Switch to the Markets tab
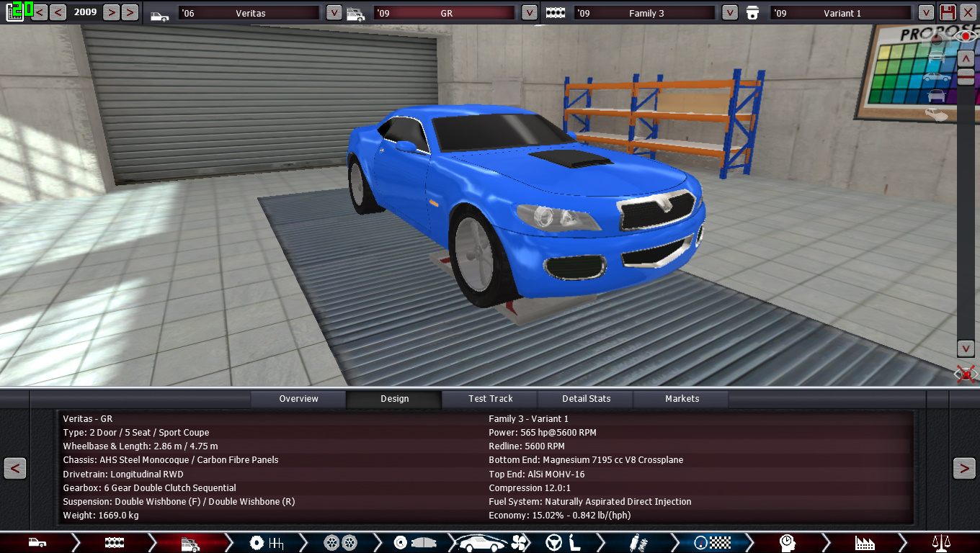 pos(682,399)
